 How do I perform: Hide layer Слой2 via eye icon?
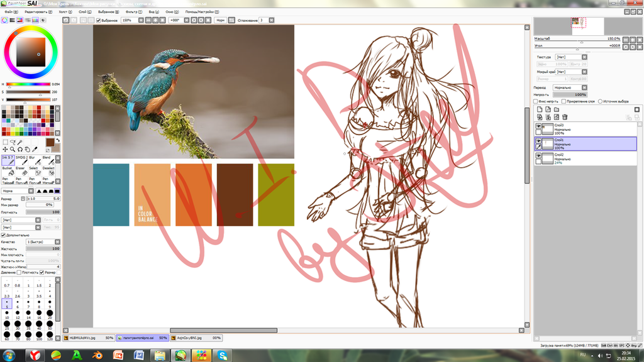click(538, 156)
